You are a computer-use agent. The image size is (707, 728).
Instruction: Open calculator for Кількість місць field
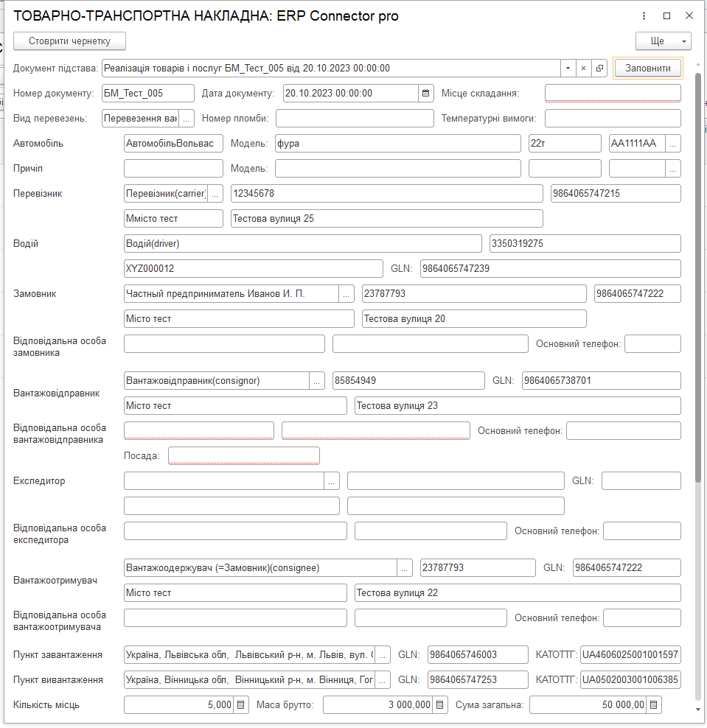pyautogui.click(x=240, y=704)
